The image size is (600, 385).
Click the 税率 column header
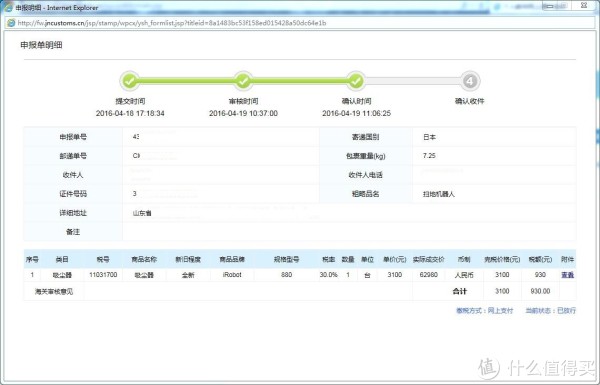(x=328, y=259)
